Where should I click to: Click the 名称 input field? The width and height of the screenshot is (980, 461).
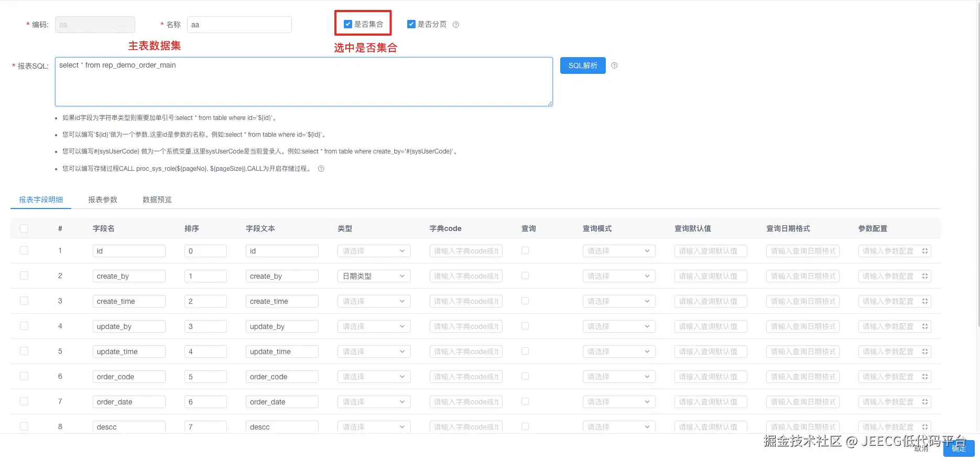(239, 25)
